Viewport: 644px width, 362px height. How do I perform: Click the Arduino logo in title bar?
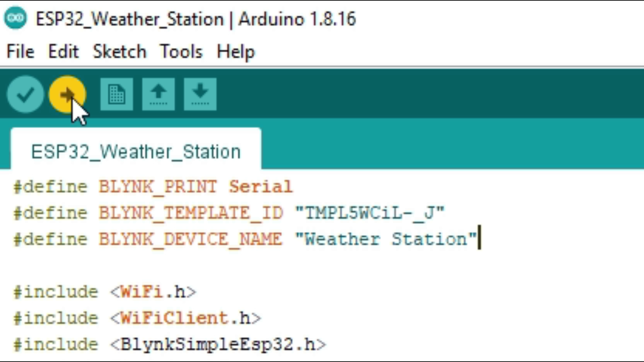click(x=15, y=18)
